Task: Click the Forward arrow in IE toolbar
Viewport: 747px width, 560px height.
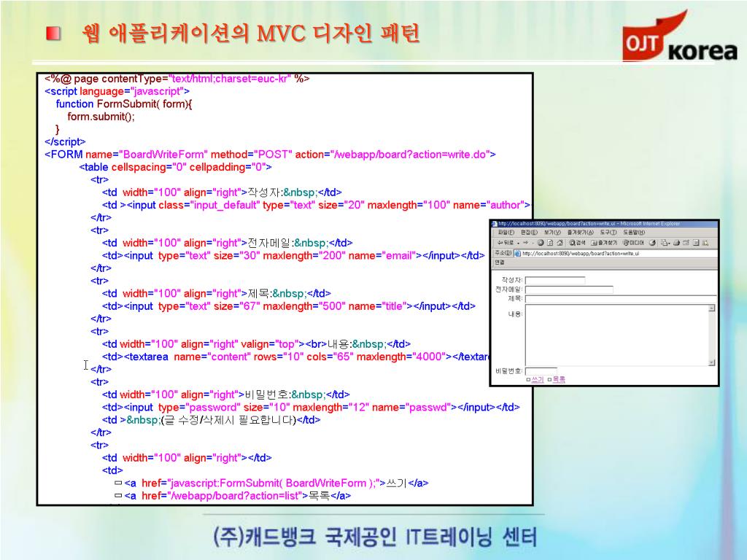Action: pyautogui.click(x=525, y=242)
